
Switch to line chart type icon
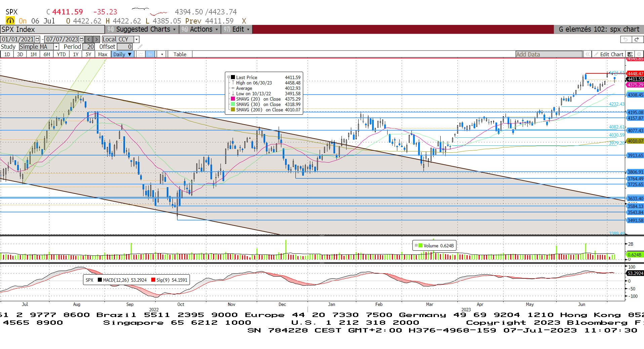(x=140, y=54)
